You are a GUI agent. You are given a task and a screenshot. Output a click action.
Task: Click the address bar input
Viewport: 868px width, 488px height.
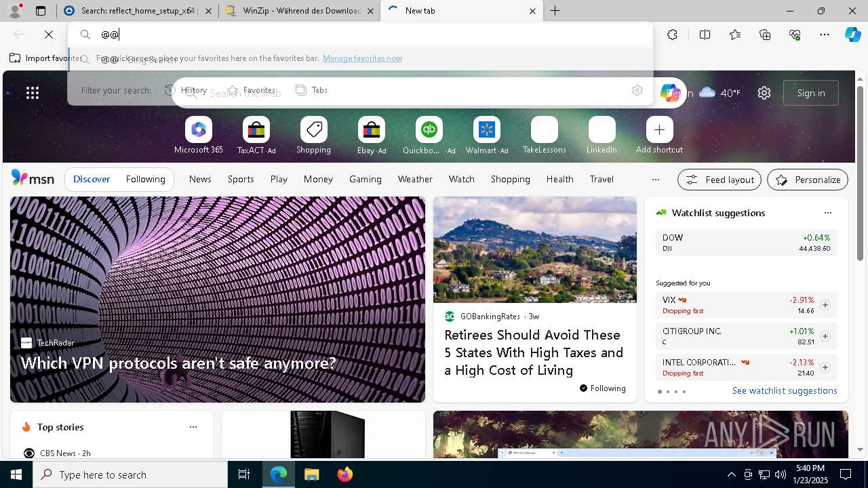(360, 35)
